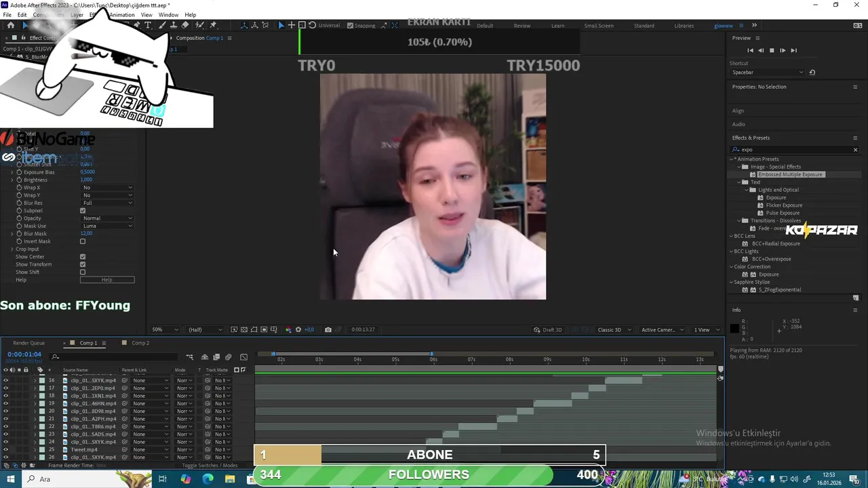Click the current timecode 0:00:01:04
This screenshot has width=868, height=488.
(x=24, y=354)
